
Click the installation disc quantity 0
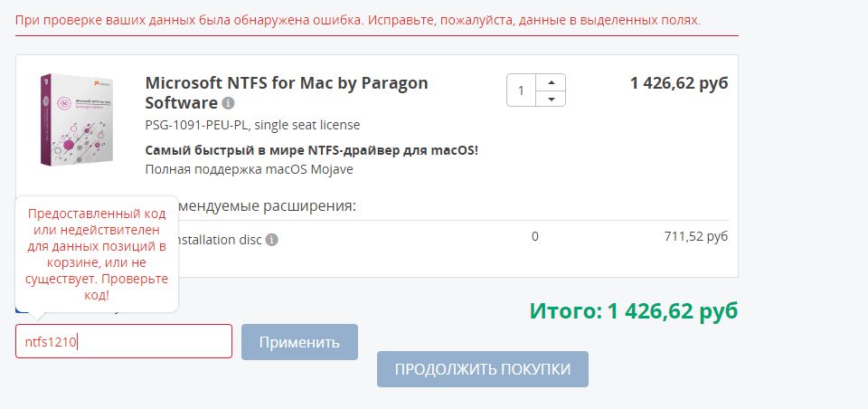click(x=535, y=237)
